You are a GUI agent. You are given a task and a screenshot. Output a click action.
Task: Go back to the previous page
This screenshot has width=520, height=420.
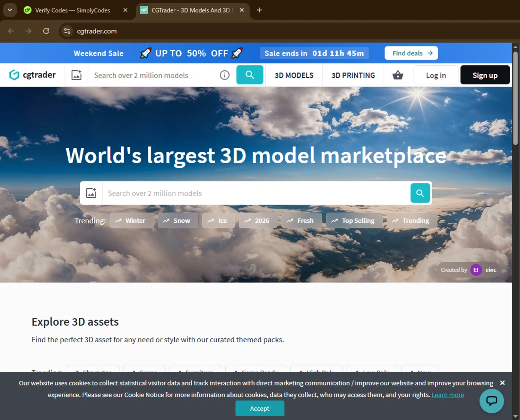point(11,31)
